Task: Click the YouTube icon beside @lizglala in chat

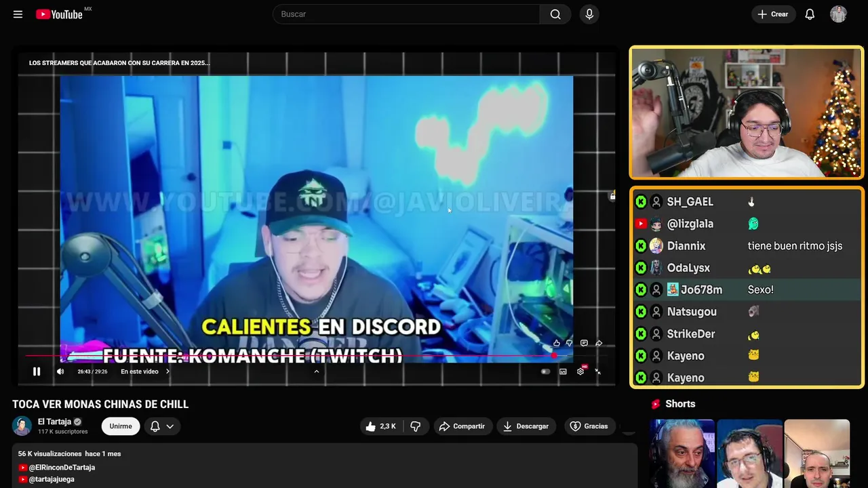Action: tap(641, 224)
